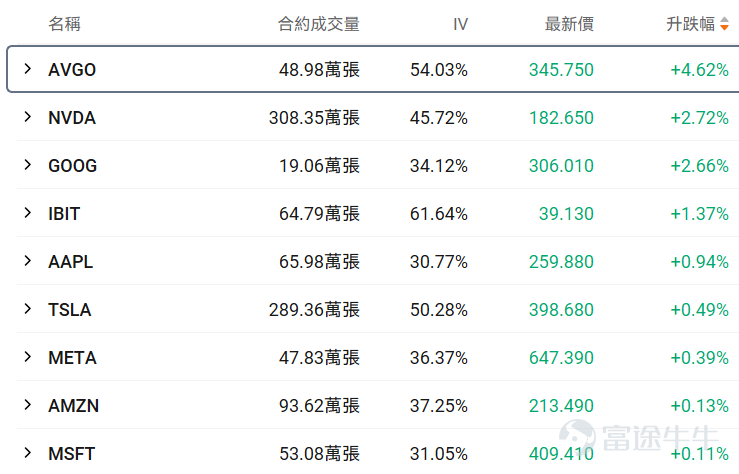Click the 名稱 column header

(x=65, y=24)
